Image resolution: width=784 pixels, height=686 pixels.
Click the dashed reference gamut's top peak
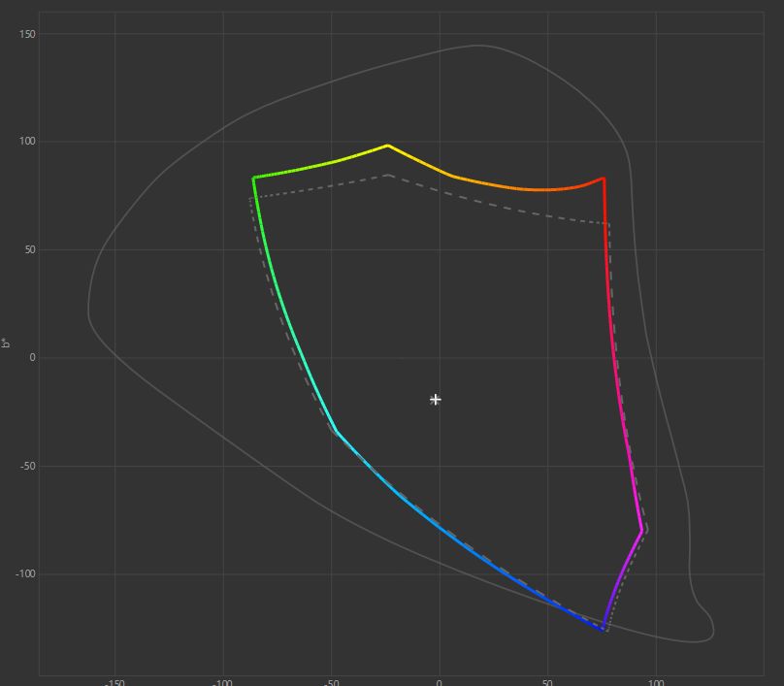pyautogui.click(x=388, y=176)
